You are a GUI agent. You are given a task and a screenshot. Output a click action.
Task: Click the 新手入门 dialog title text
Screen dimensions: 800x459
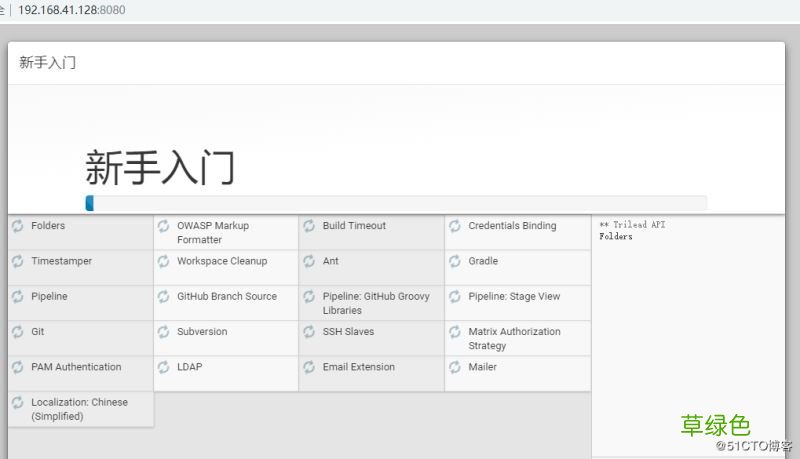click(x=47, y=63)
